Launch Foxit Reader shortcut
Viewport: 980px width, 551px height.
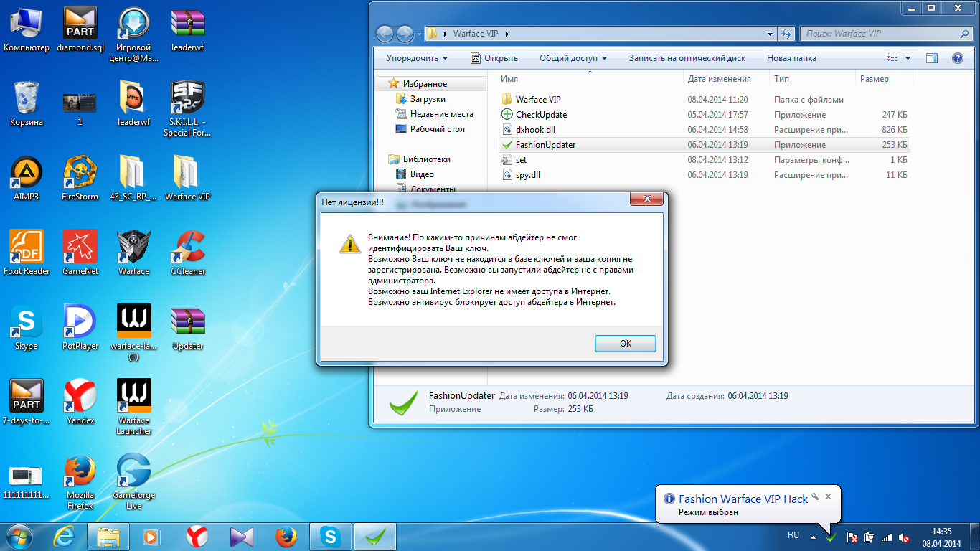tap(27, 253)
